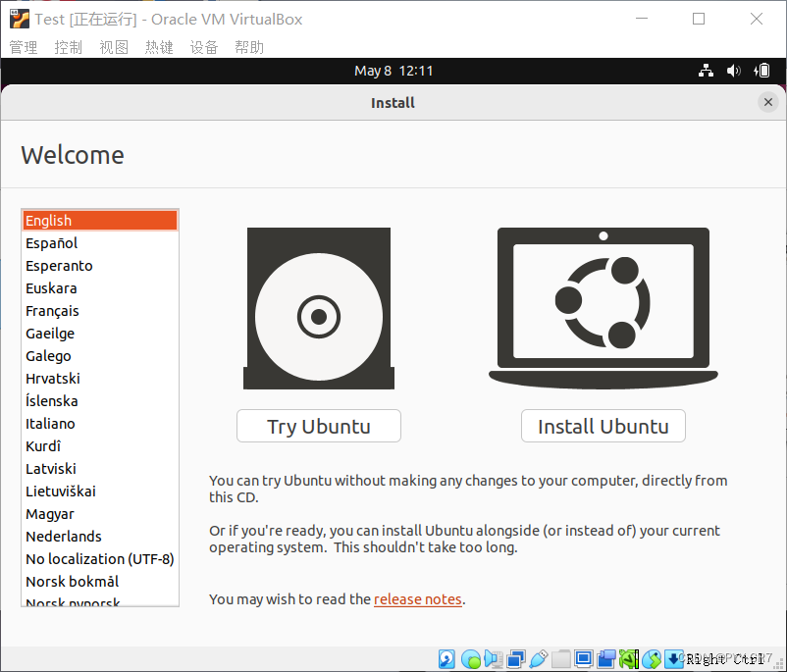The height and width of the screenshot is (672, 787).
Task: Maximize the VirtualBox window
Action: pyautogui.click(x=698, y=19)
